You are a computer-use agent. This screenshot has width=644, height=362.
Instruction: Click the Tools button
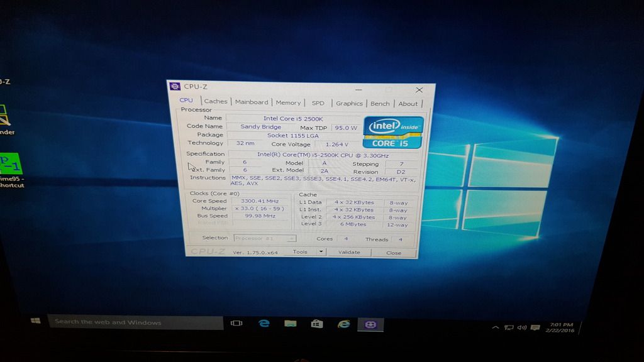click(x=300, y=251)
